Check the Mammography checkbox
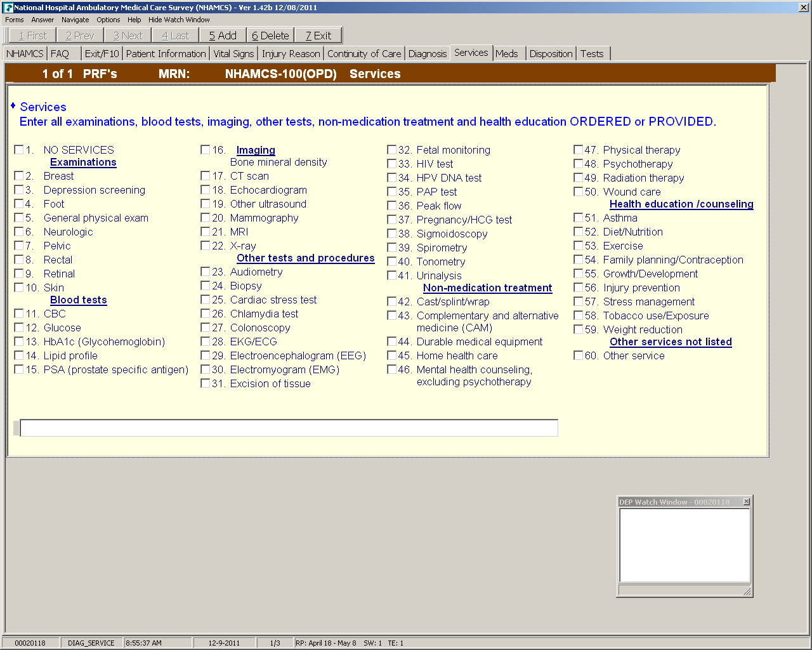812x650 pixels. pyautogui.click(x=206, y=218)
